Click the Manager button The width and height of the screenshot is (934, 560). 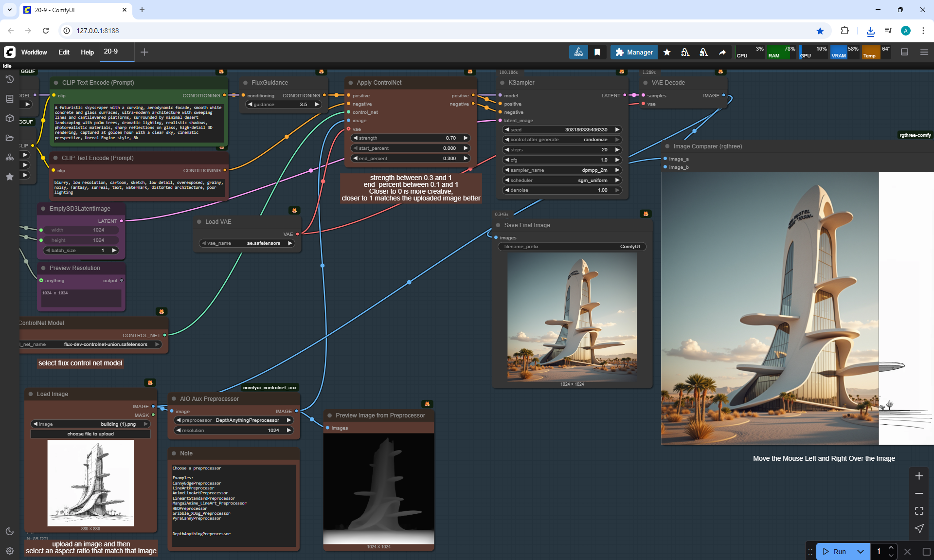tap(634, 52)
